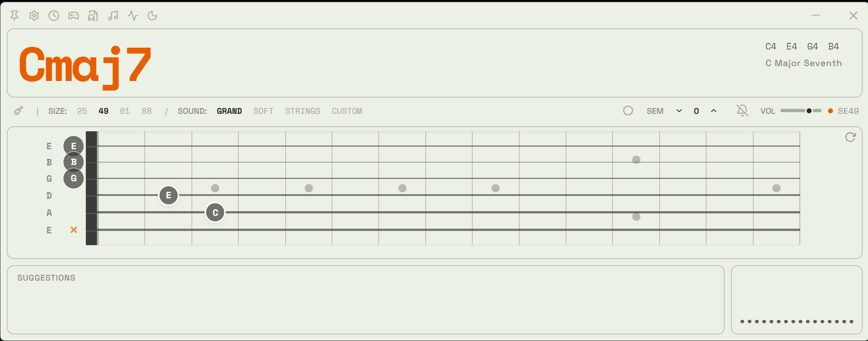Switch keyboard size to 88

point(147,111)
